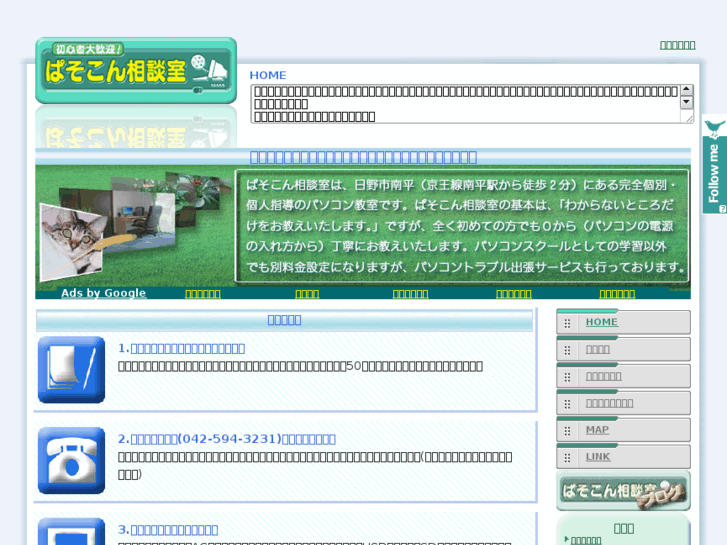
Task: Click the step 1. heading link
Action: (x=181, y=348)
